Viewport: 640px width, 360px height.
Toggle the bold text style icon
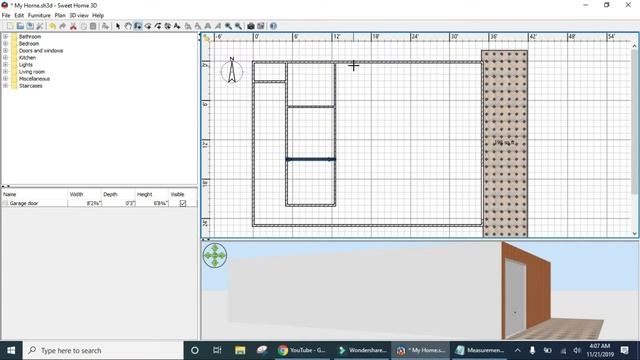[x=208, y=26]
